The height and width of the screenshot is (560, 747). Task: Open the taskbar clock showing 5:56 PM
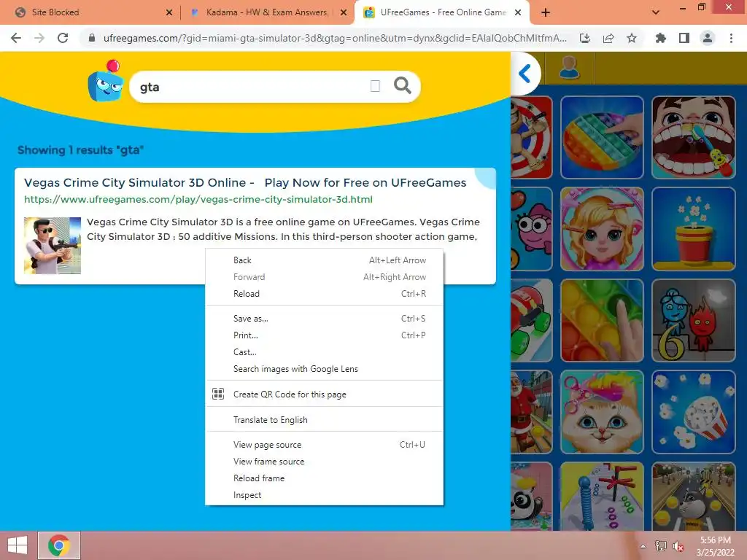715,546
